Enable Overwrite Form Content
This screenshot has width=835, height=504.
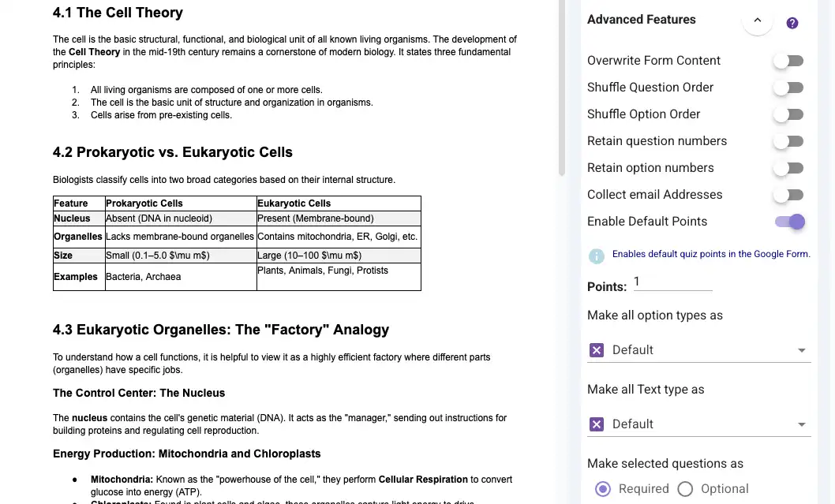coord(788,60)
